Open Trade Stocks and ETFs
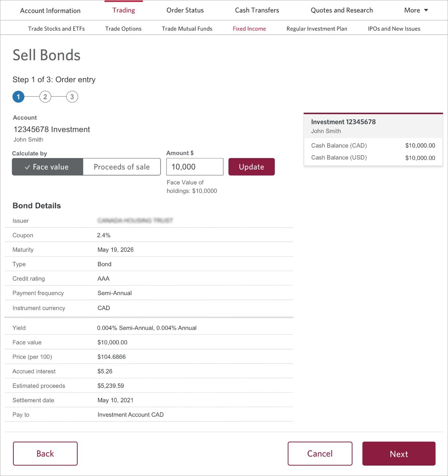448x476 pixels. (56, 29)
